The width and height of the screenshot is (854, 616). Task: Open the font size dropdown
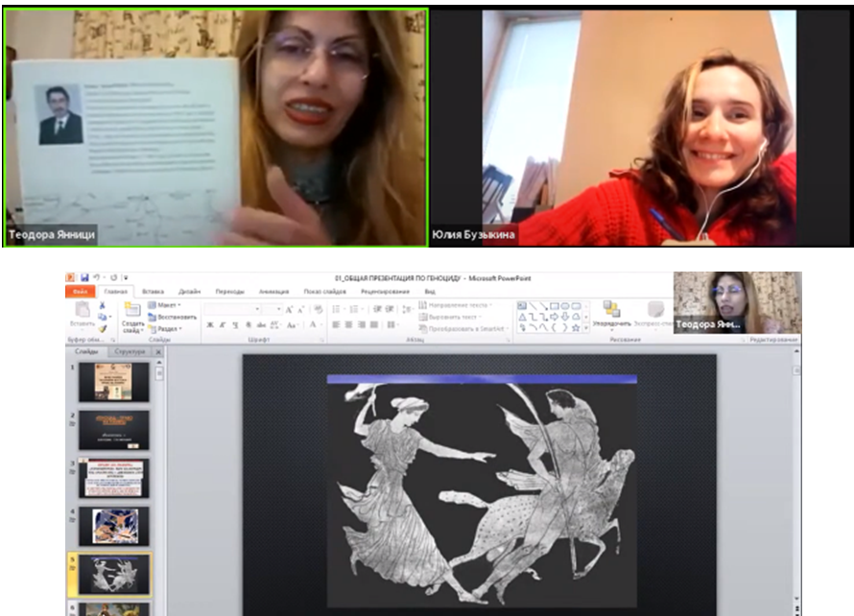[x=278, y=309]
